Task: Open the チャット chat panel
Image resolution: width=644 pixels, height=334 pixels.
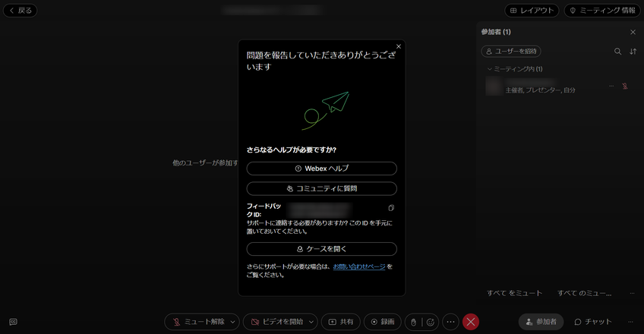Action: click(592, 322)
